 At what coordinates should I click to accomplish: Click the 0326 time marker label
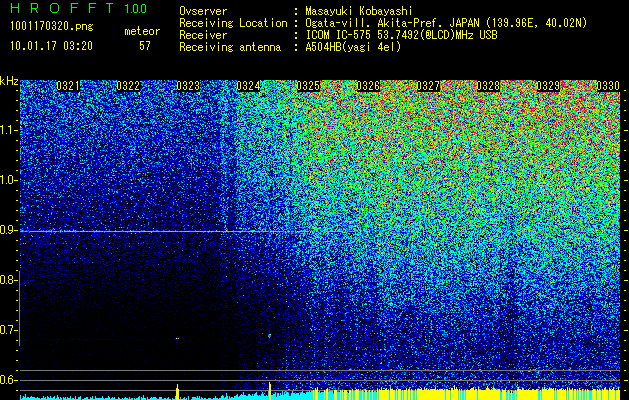tap(368, 86)
